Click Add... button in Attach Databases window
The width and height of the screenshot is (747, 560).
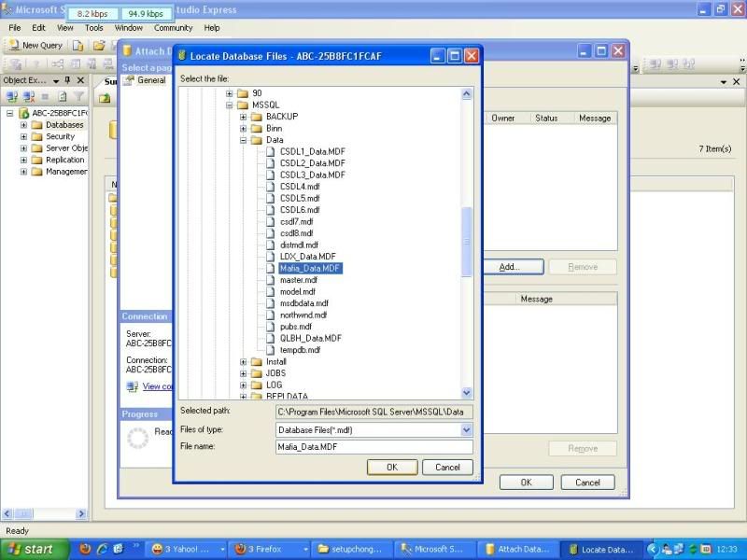tap(513, 267)
